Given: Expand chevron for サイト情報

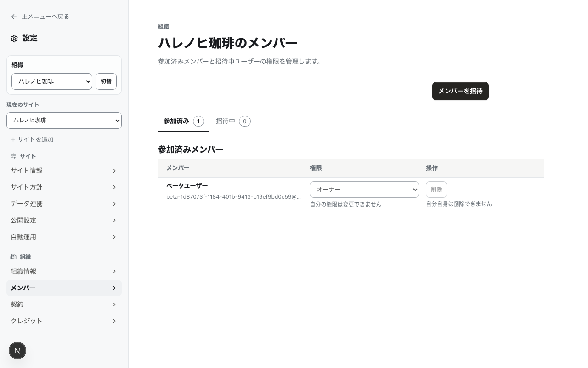Looking at the screenshot, I should pos(114,171).
